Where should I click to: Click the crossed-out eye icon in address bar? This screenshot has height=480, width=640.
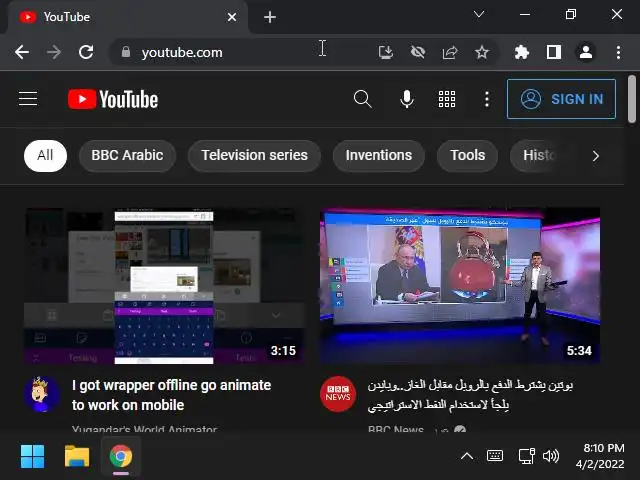click(418, 52)
